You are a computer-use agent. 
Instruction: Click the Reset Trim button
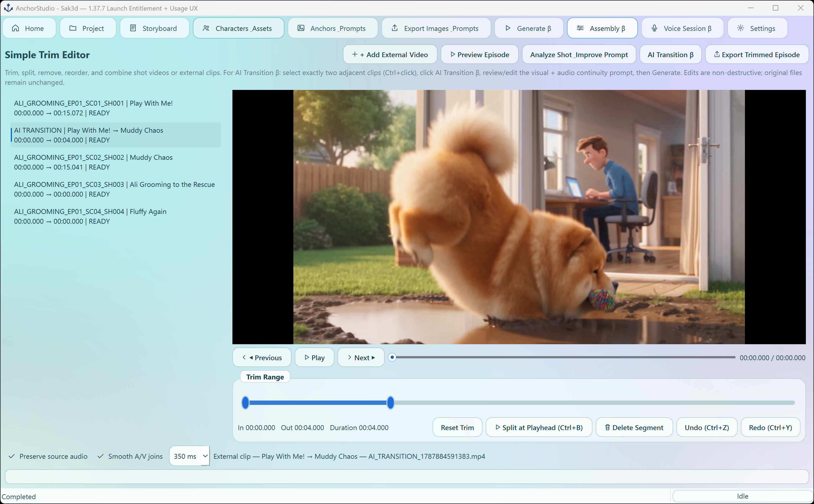pyautogui.click(x=457, y=428)
